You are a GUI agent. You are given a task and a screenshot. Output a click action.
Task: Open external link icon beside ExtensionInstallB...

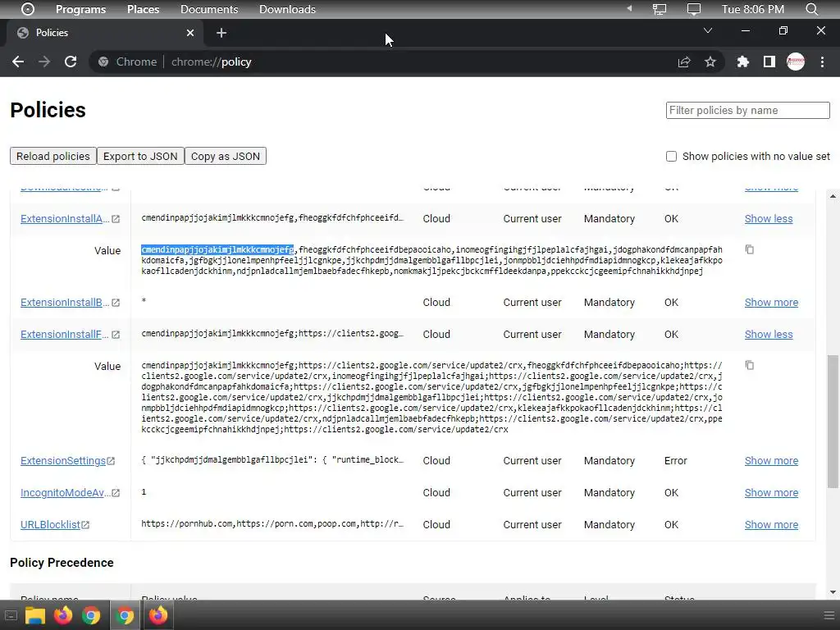(x=116, y=303)
